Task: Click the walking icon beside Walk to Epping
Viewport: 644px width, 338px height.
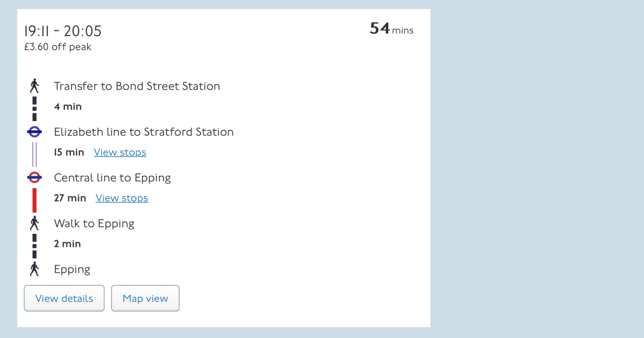Action: click(x=34, y=224)
